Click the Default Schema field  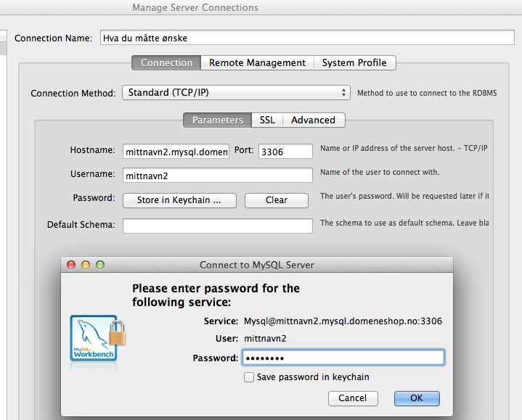tap(217, 226)
